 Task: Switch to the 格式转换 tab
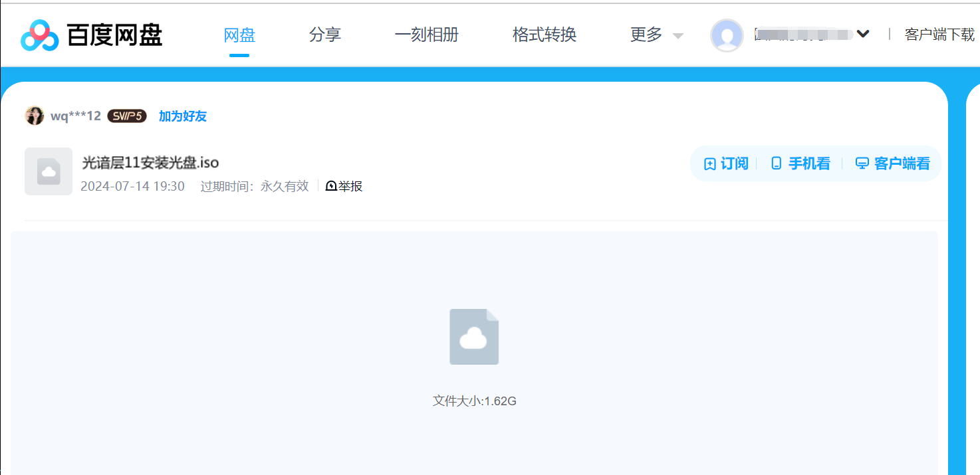544,35
